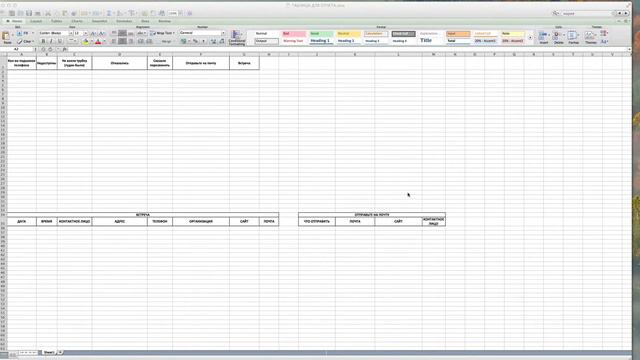The image size is (640, 360).
Task: Toggle Wrap Text for the selected cell
Action: click(162, 33)
